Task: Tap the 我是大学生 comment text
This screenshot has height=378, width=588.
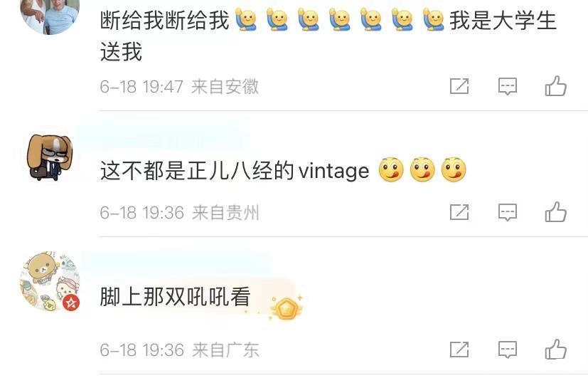Action: point(503,20)
